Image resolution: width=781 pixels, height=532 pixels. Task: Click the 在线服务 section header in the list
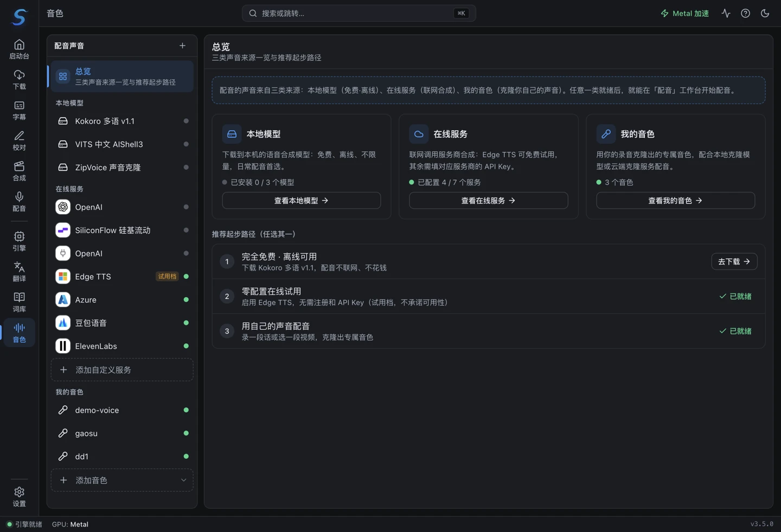(69, 189)
